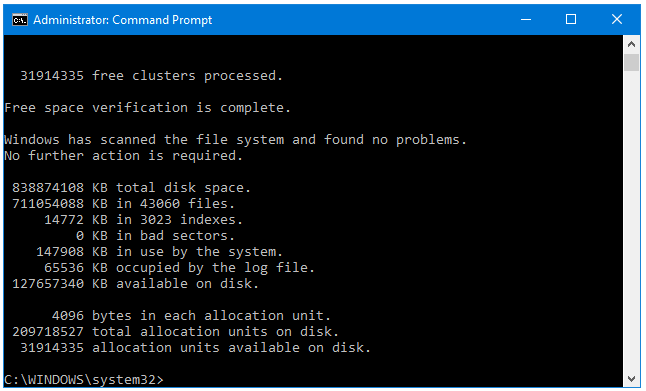Click the 'Free space verification is complete' line
Image resolution: width=646 pixels, height=391 pixels.
[147, 108]
